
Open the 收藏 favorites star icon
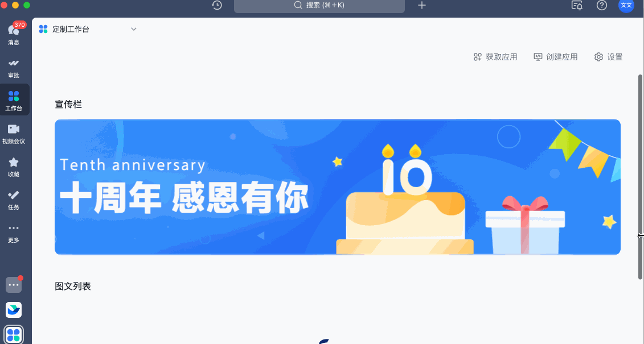coord(14,167)
